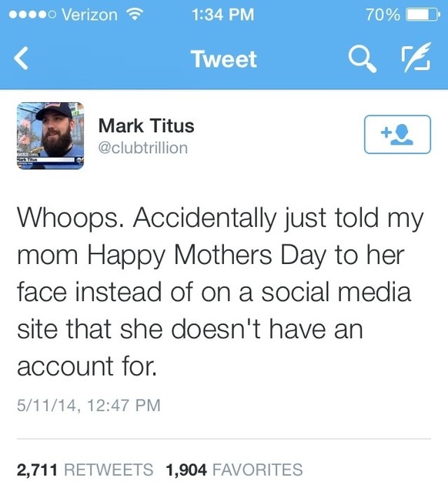Open Mark Titus's profile picture
The height and width of the screenshot is (498, 448).
click(51, 135)
